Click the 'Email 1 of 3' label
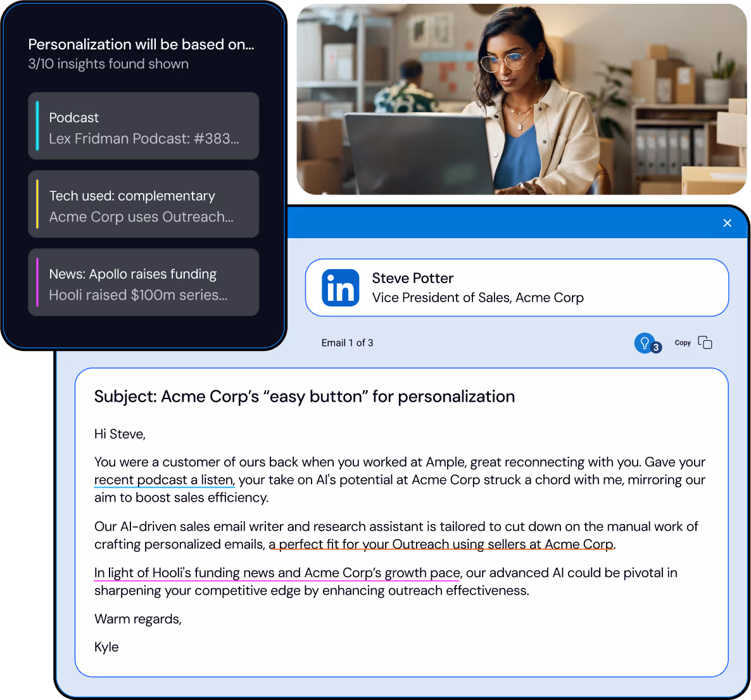Image resolution: width=751 pixels, height=700 pixels. pyautogui.click(x=347, y=343)
